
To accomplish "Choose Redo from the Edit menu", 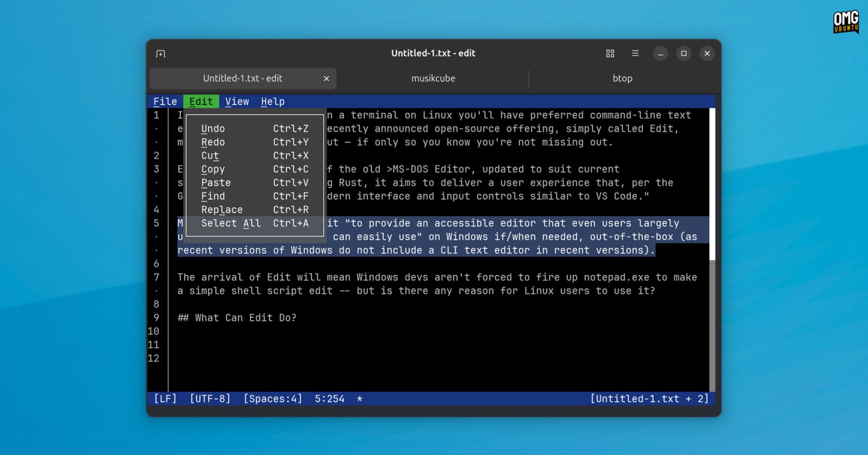I will [x=255, y=142].
